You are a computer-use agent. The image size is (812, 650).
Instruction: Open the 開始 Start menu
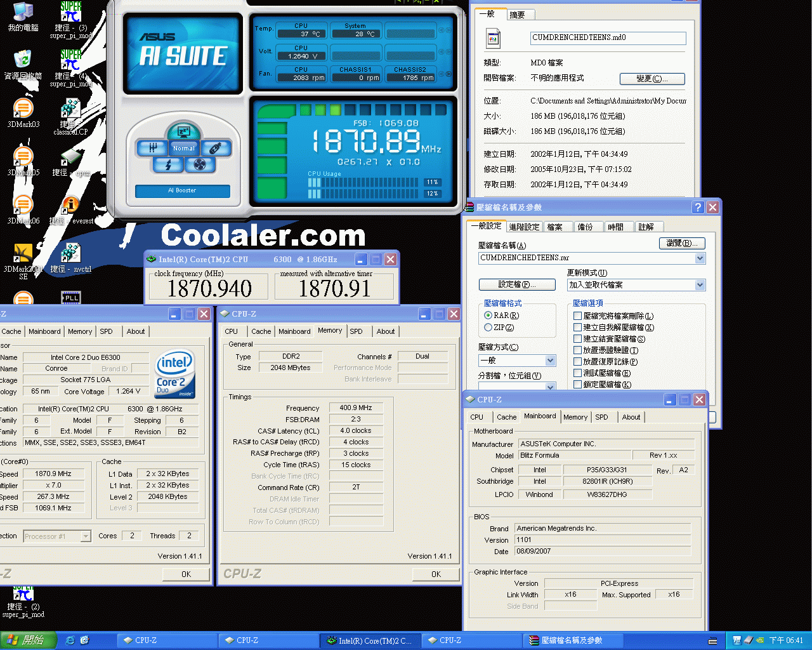point(29,640)
